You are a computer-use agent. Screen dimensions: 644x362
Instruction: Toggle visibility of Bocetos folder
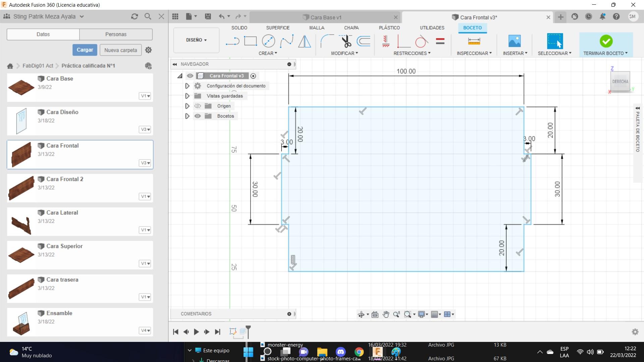pyautogui.click(x=198, y=116)
